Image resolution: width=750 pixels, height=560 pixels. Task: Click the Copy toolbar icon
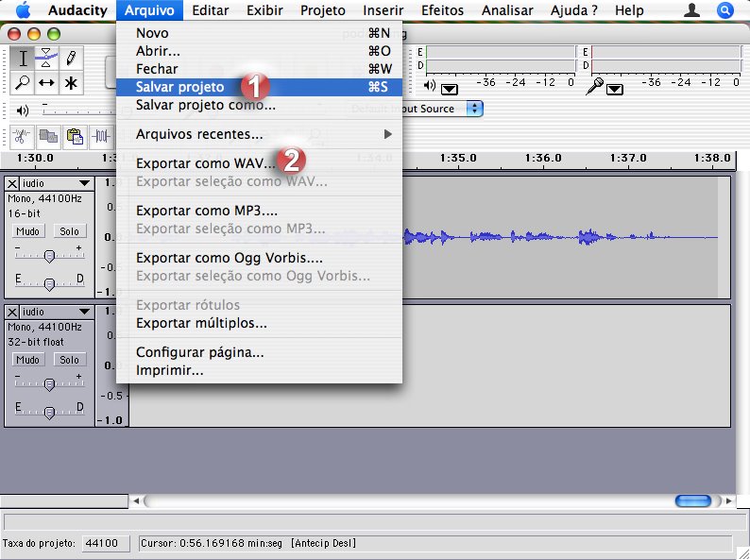48,137
